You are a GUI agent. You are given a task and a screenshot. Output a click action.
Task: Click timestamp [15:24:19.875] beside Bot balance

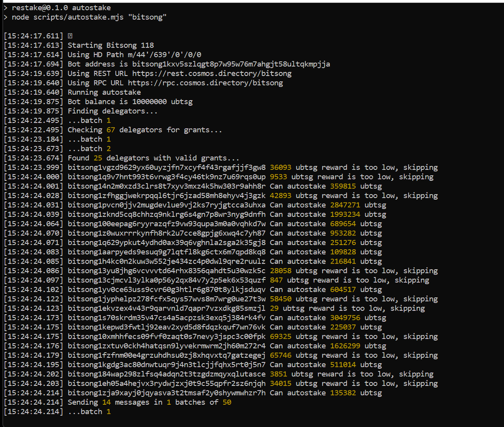[x=34, y=102]
